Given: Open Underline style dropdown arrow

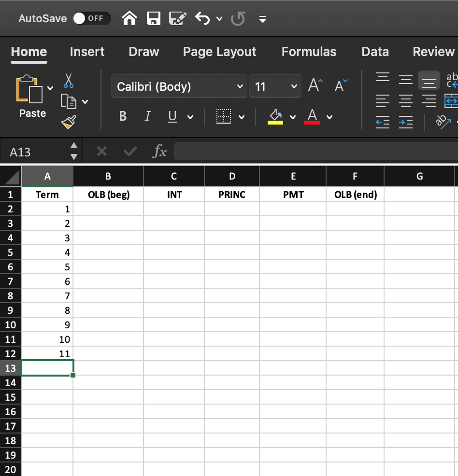Looking at the screenshot, I should (x=190, y=117).
